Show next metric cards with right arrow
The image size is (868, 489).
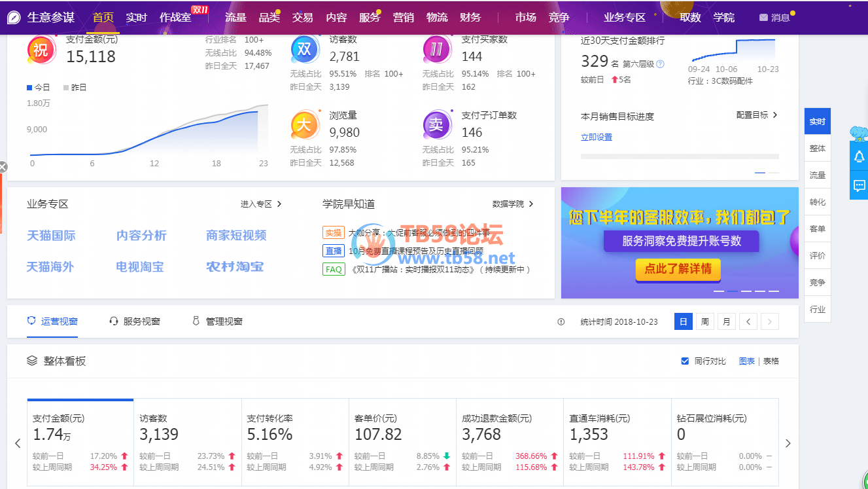788,443
